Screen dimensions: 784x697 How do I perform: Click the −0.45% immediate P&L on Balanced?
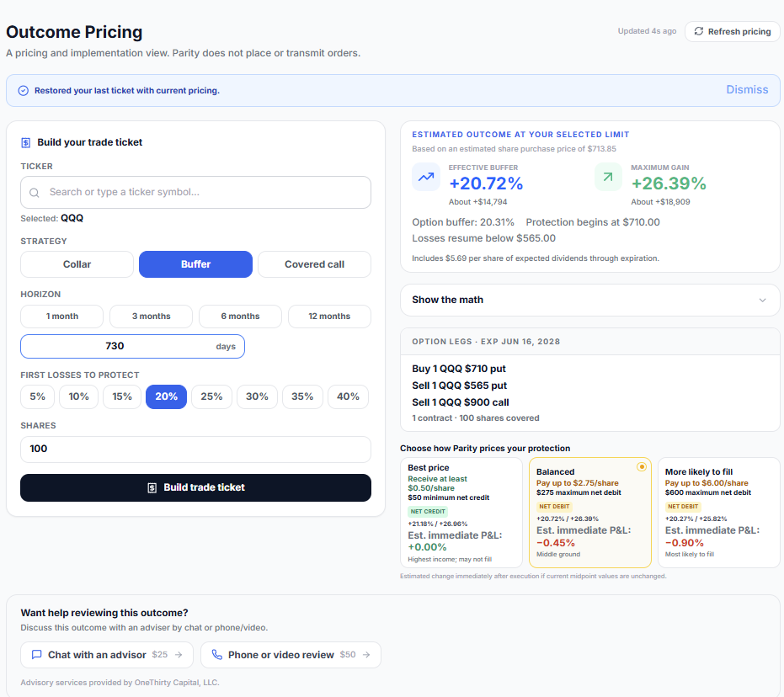pos(556,543)
